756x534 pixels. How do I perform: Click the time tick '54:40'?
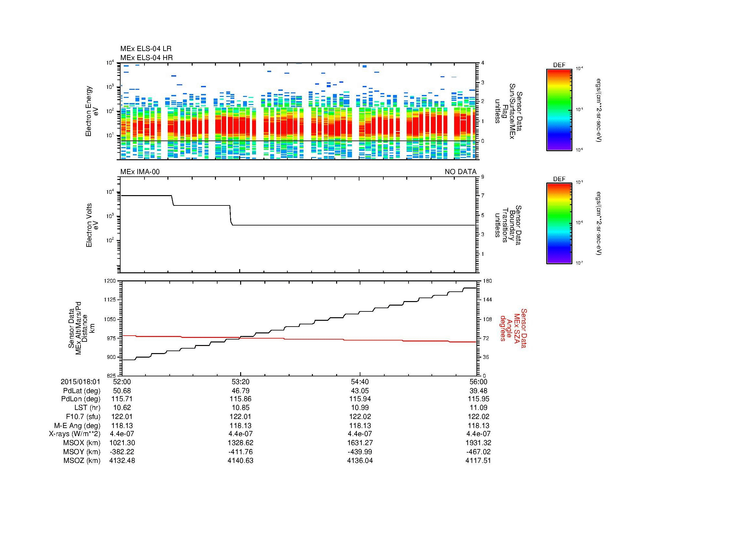tap(360, 382)
